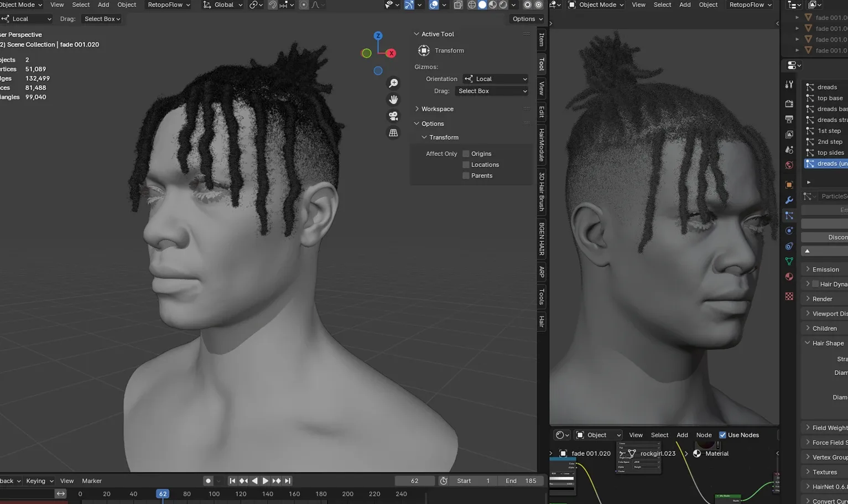Screen dimensions: 848x504
Task: Select the pan hand icon in the viewport
Action: [x=393, y=99]
